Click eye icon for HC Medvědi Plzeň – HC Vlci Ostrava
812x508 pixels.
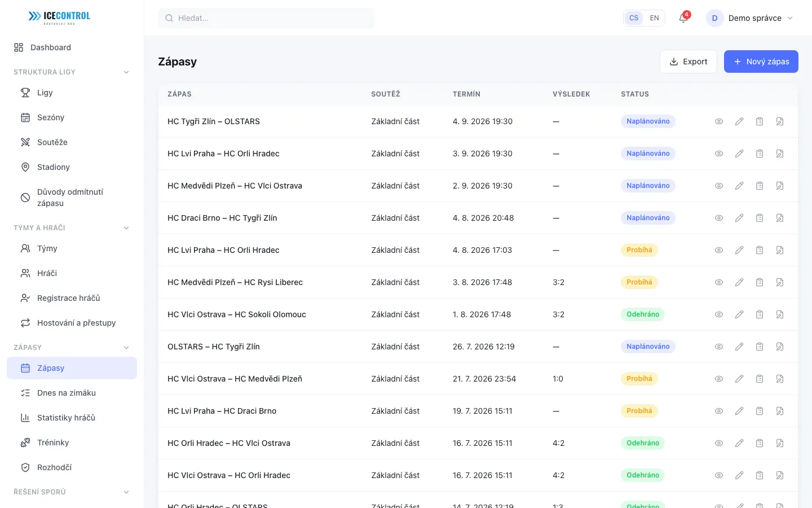point(719,186)
